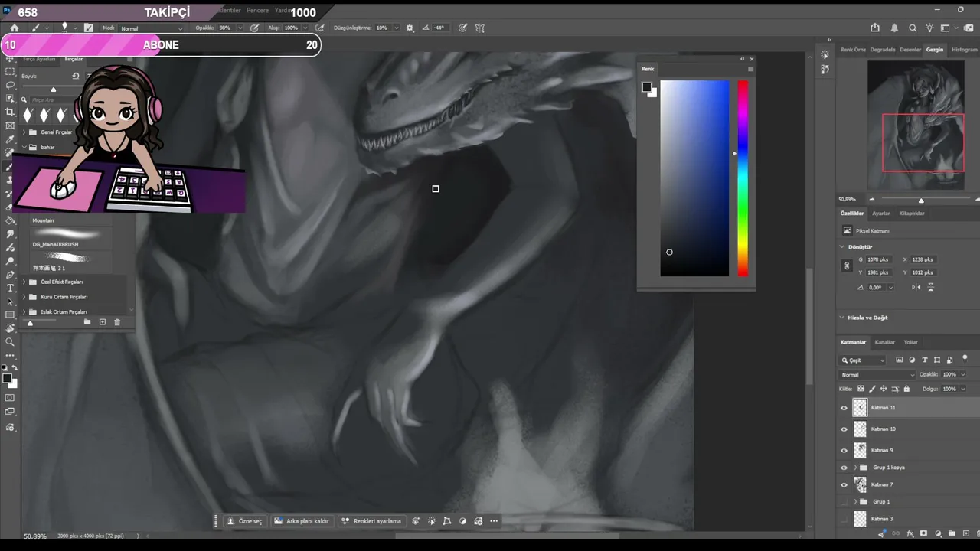Hide the Grup 1 kopya group
This screenshot has width=980, height=551.
[x=844, y=468]
